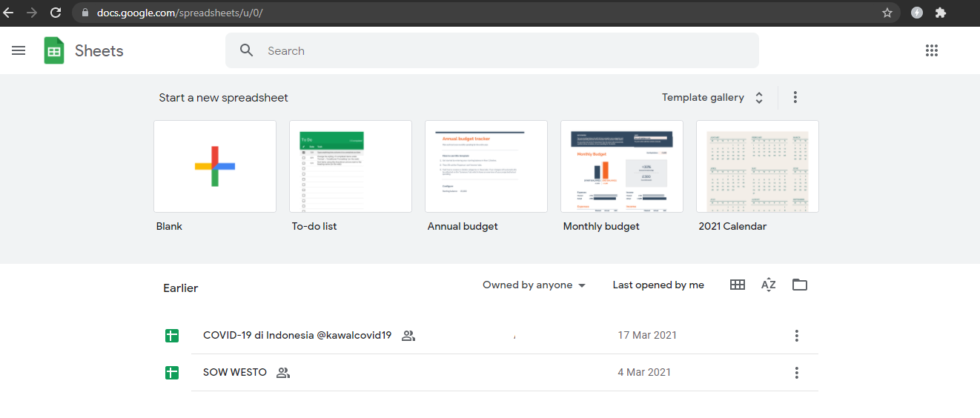This screenshot has height=418, width=980.
Task: Click shared icon next to COVID-19 di Indonesia
Action: (408, 336)
